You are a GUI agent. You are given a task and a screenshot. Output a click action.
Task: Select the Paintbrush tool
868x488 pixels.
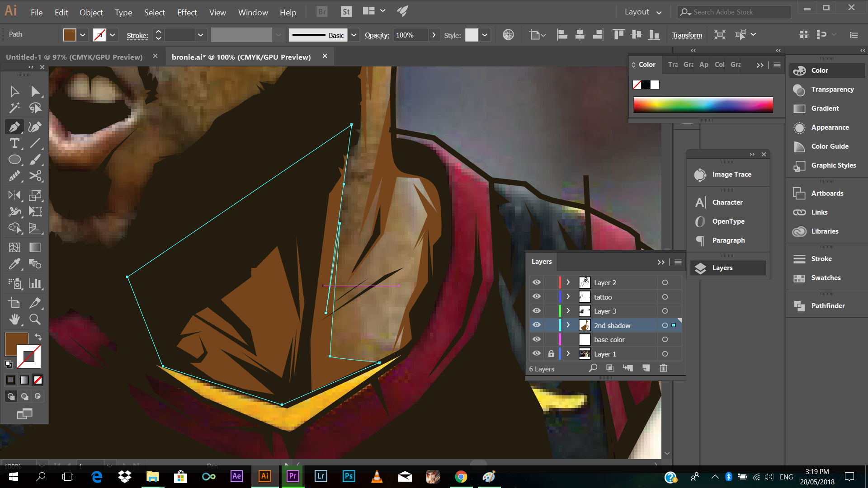pyautogui.click(x=35, y=160)
